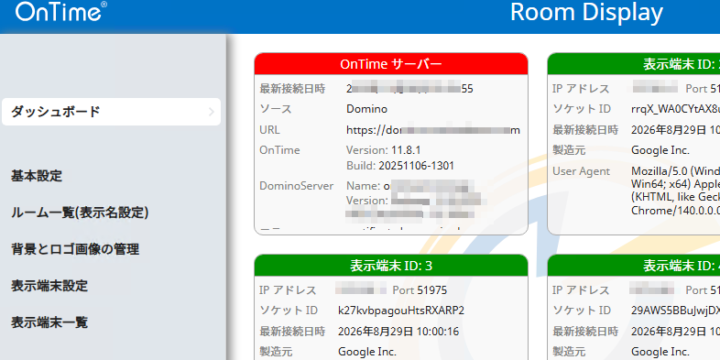The height and width of the screenshot is (360, 720).
Task: Open ルーム一覧(表示名設定) in the sidebar
Action: click(x=80, y=213)
